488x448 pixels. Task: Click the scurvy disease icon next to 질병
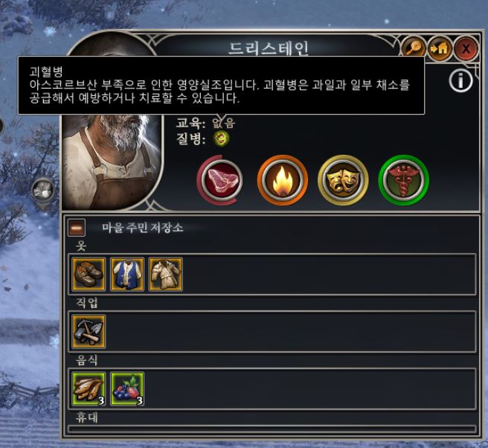click(x=222, y=138)
